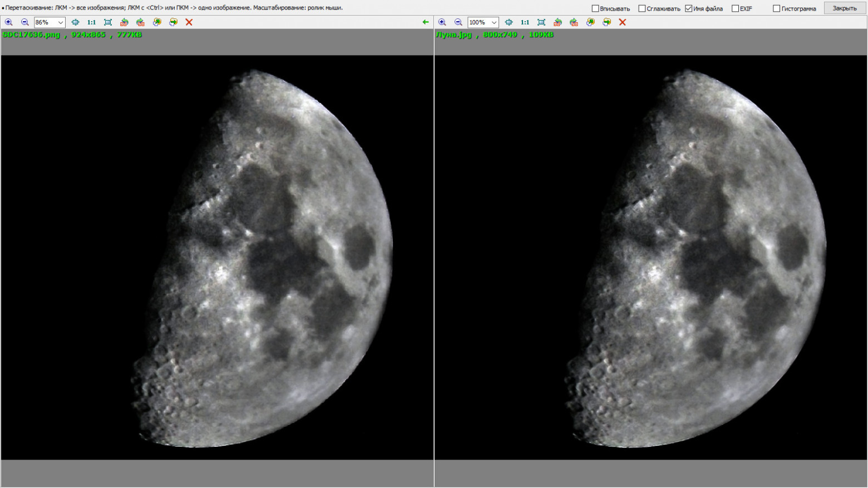Enable the Сглаживать smoothing checkbox
This screenshot has height=488, width=868.
tap(642, 8)
